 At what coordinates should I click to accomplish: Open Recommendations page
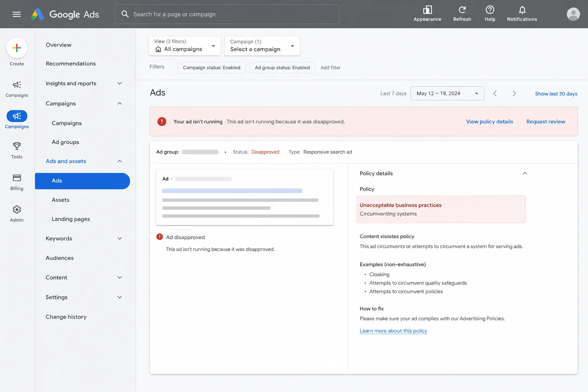(x=71, y=64)
